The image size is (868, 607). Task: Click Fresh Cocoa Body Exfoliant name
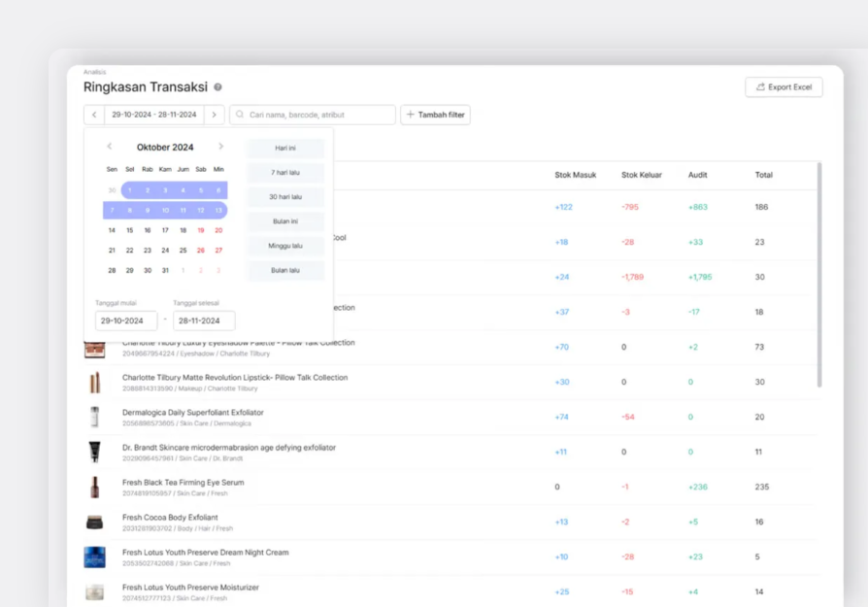(170, 518)
